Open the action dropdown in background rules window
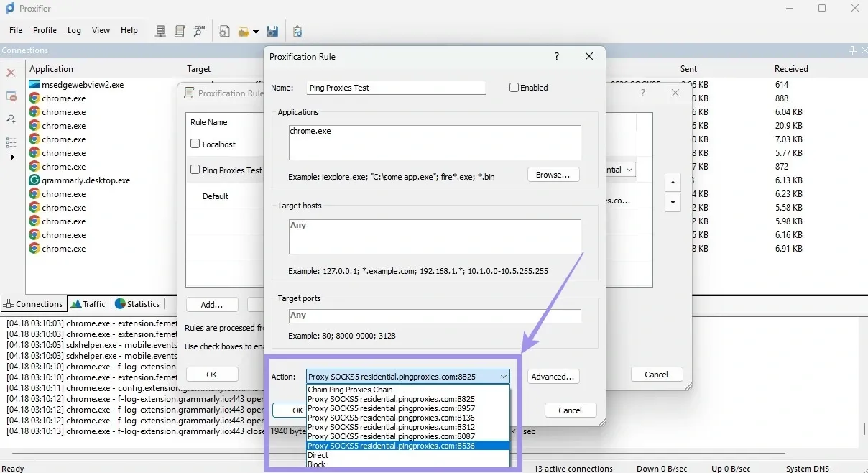The width and height of the screenshot is (868, 473). pyautogui.click(x=629, y=170)
